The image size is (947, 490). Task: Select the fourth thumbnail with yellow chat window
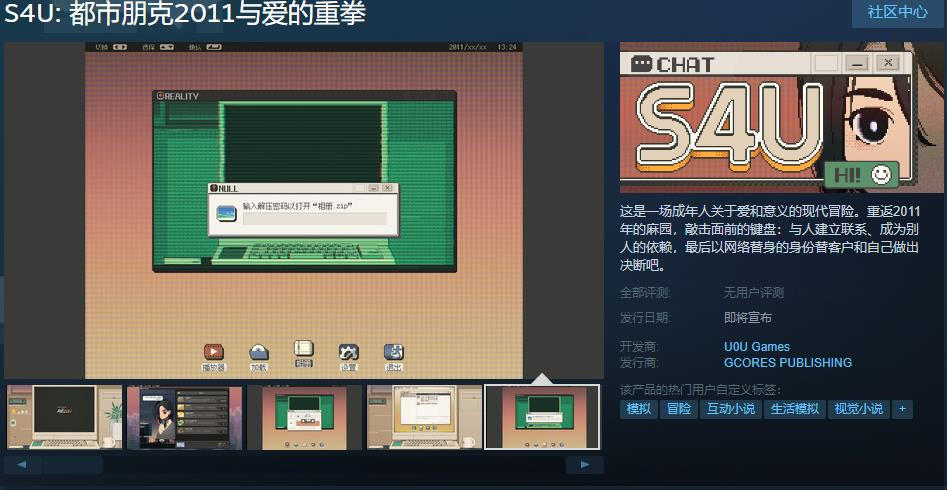(424, 417)
